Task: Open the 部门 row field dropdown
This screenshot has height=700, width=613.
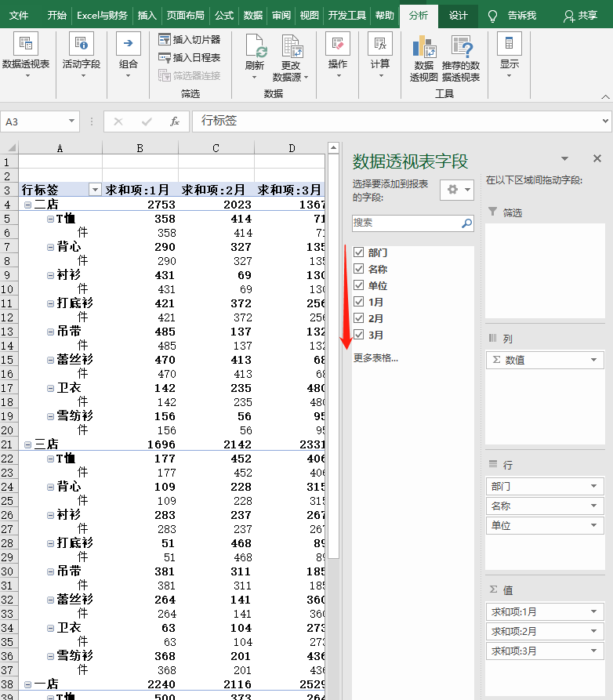Action: click(x=594, y=486)
